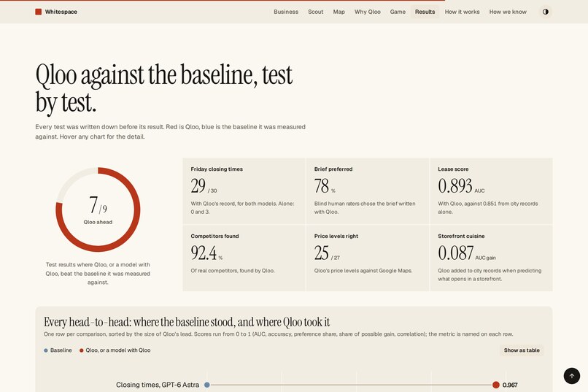Toggle the dark/light theme icon
This screenshot has width=588, height=392.
(545, 12)
